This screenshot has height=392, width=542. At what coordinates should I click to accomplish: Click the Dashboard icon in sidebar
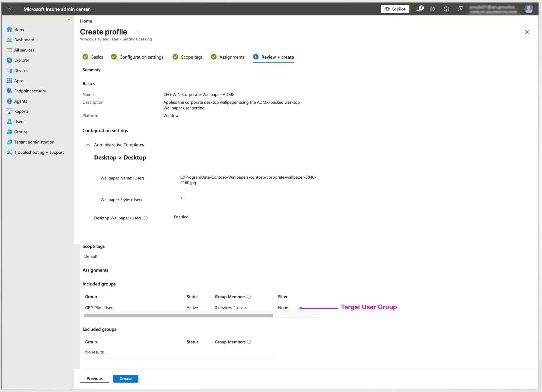pos(9,40)
